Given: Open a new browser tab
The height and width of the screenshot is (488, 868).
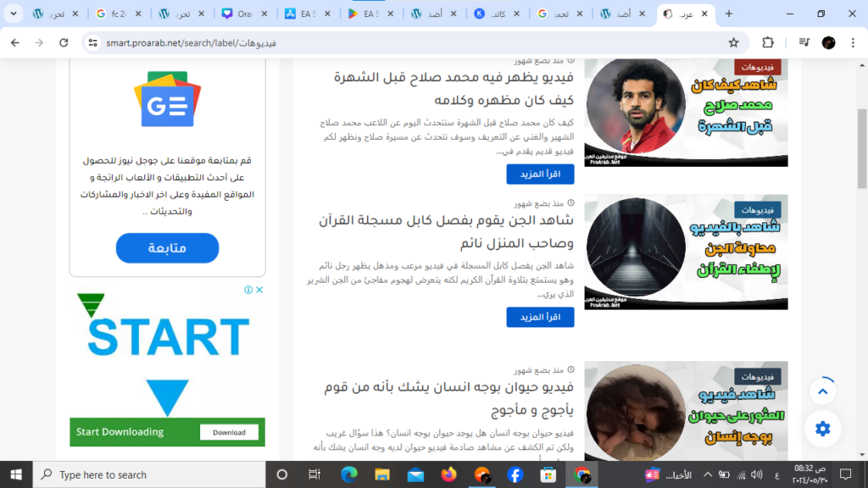Looking at the screenshot, I should (728, 14).
